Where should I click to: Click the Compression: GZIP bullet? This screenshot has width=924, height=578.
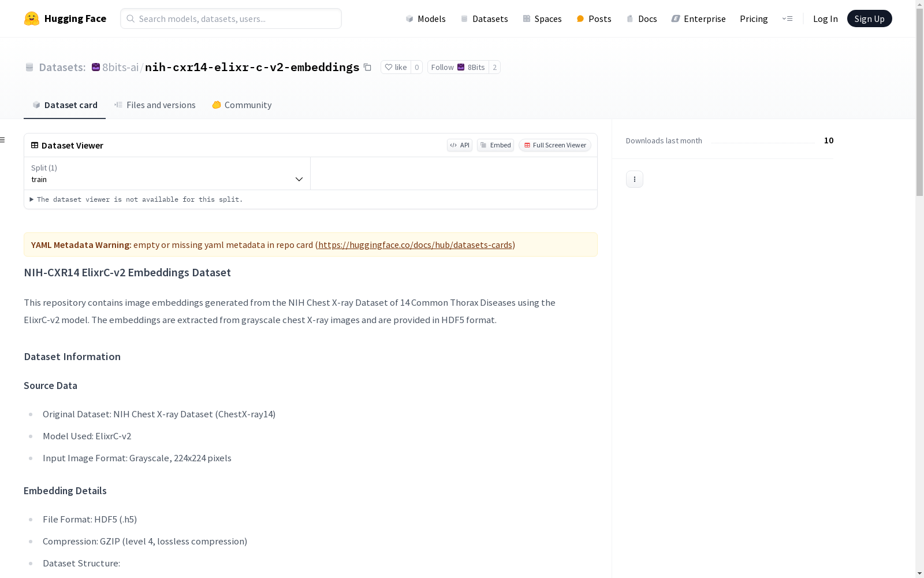[x=145, y=541]
